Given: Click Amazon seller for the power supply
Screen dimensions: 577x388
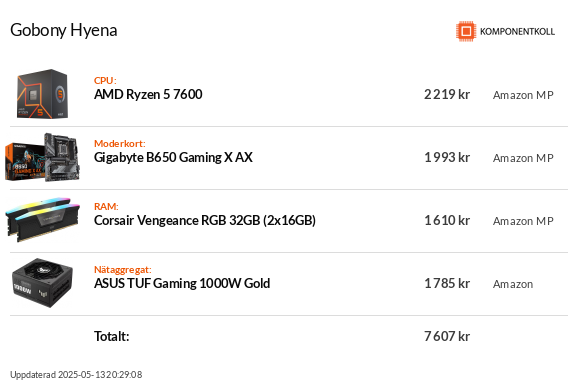Looking at the screenshot, I should tap(513, 284).
